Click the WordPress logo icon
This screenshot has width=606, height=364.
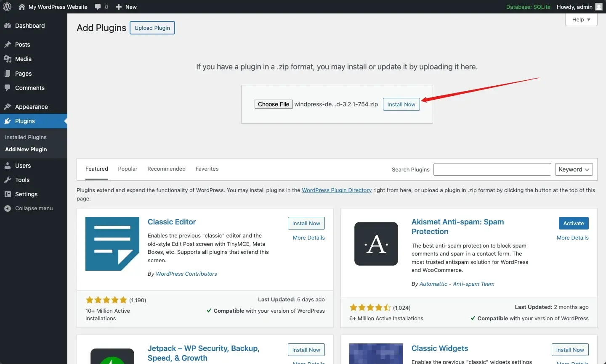[7, 7]
